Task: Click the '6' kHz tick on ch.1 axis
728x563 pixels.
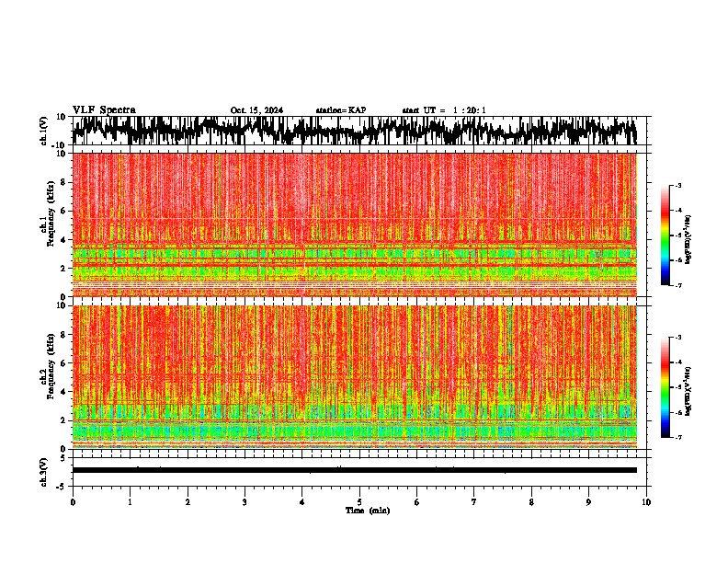Action: (x=64, y=211)
